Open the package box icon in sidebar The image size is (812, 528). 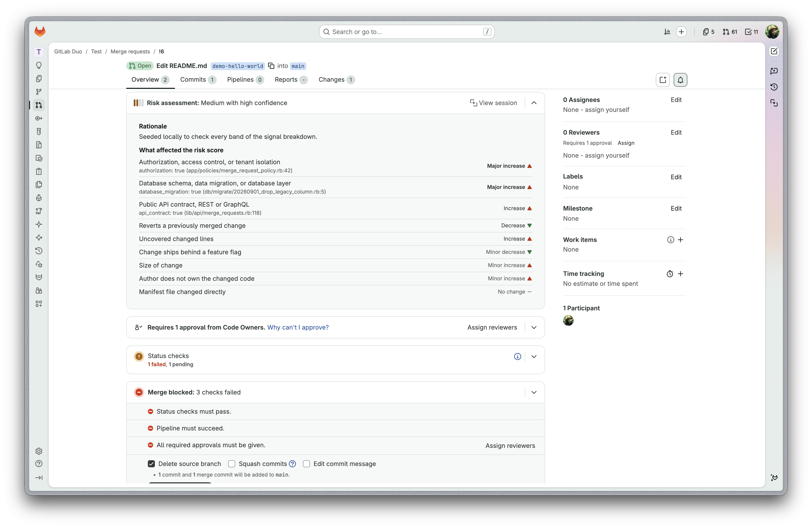tap(39, 198)
